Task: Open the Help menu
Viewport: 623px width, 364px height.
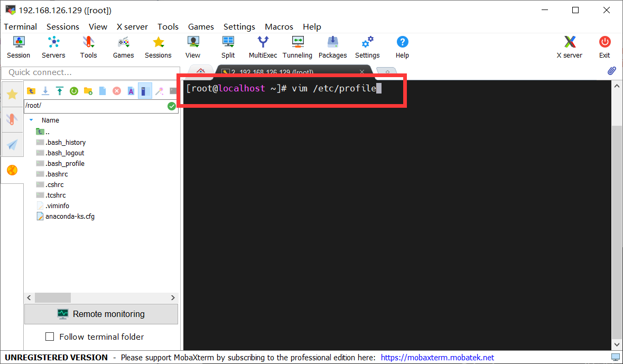Action: pyautogui.click(x=312, y=26)
